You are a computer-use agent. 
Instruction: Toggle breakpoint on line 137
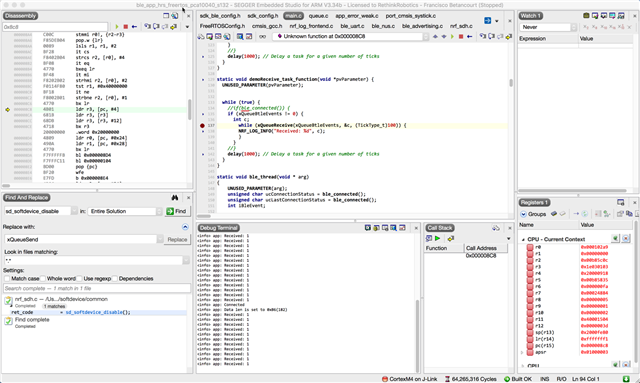click(x=202, y=125)
